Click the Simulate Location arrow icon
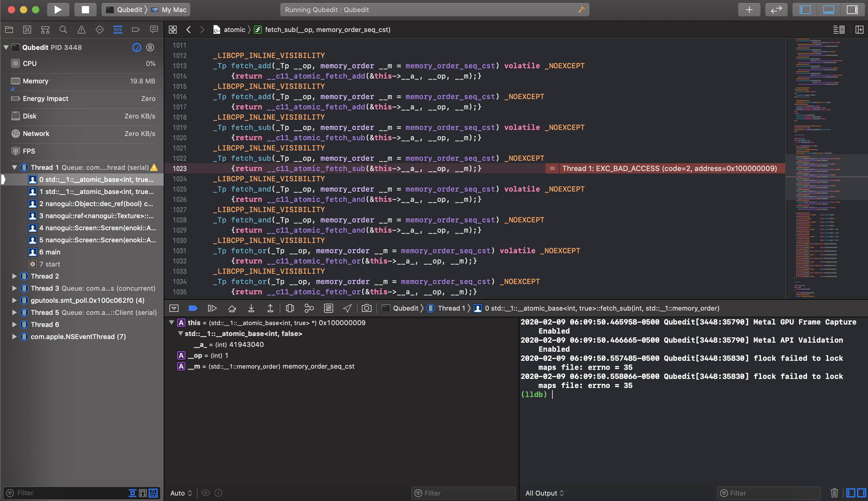This screenshot has width=868, height=501. (x=347, y=308)
